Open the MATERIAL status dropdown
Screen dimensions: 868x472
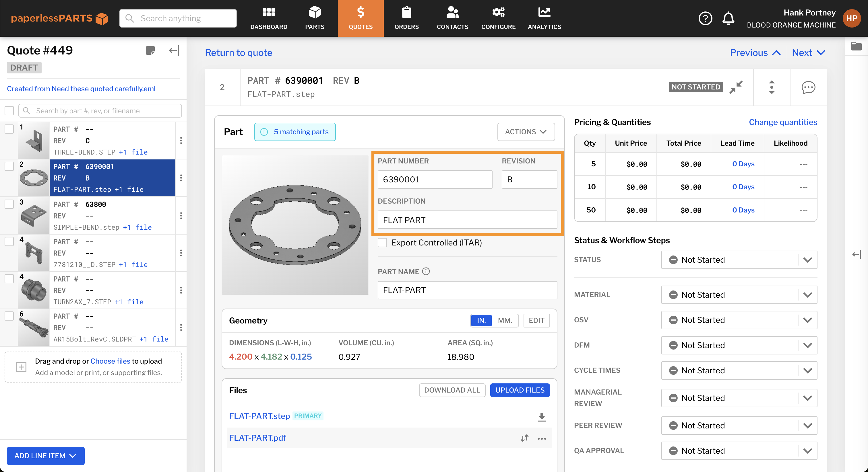[739, 294]
